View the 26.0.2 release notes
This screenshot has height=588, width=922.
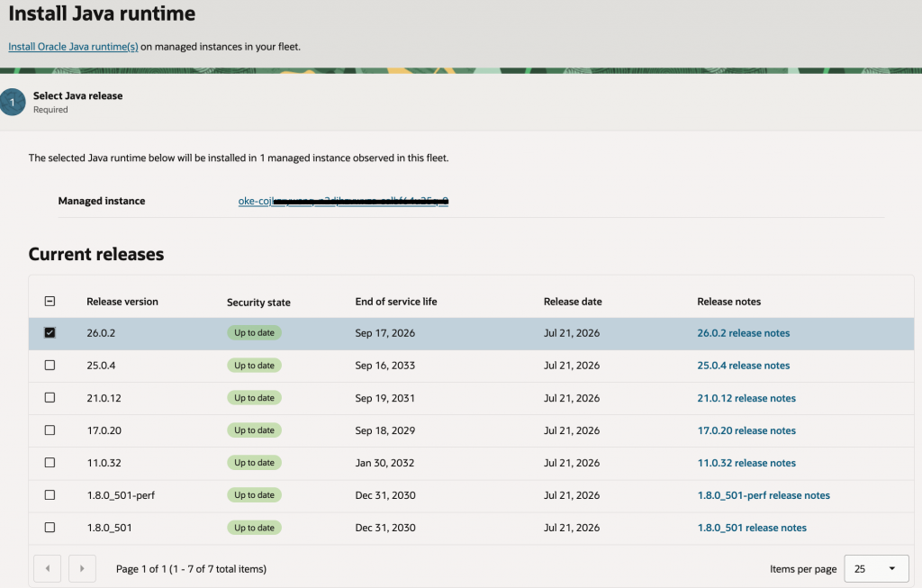pos(743,333)
